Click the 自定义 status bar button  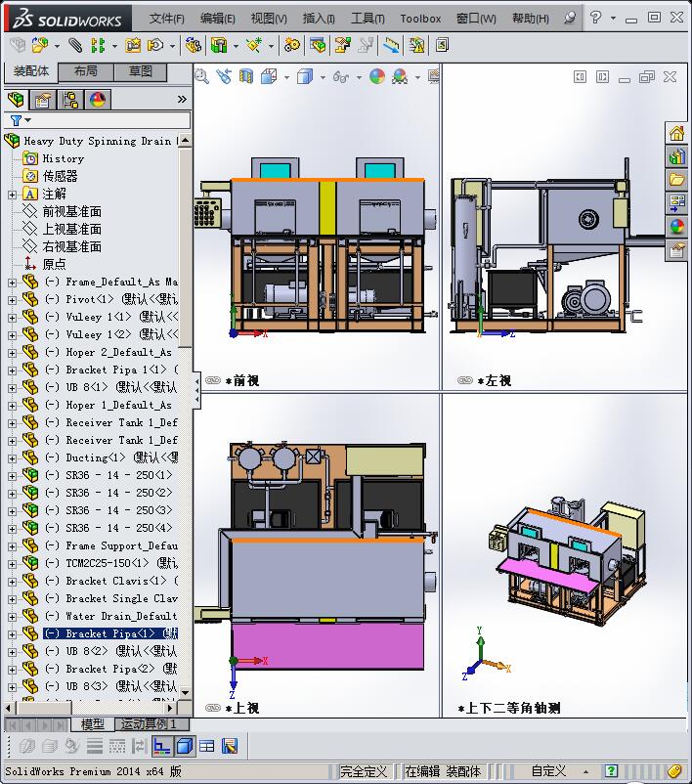click(548, 771)
